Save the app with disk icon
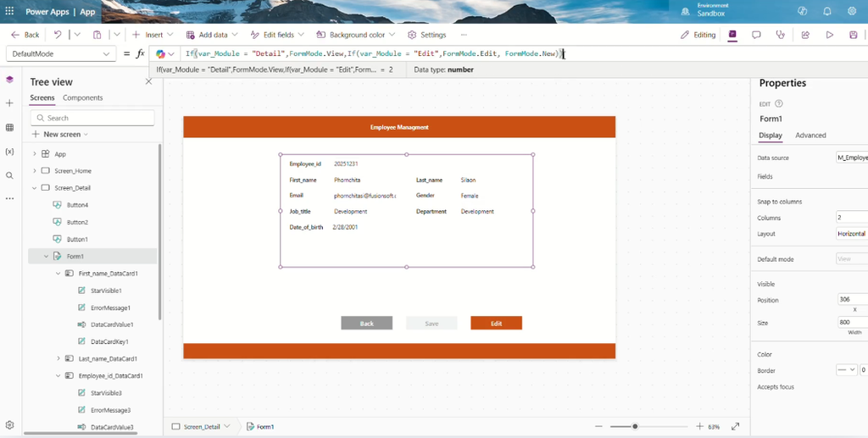868x438 pixels. click(853, 34)
